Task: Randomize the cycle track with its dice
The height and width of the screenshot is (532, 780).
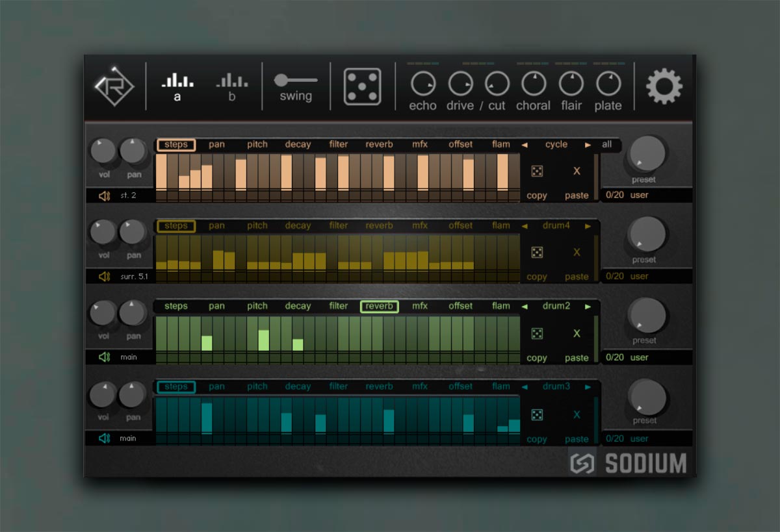Action: [x=537, y=171]
